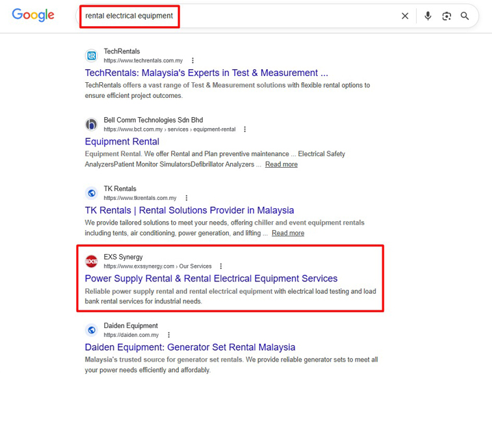This screenshot has height=448, width=492.
Task: Open the three-dot menu for Bell Comm result
Action: [245, 129]
